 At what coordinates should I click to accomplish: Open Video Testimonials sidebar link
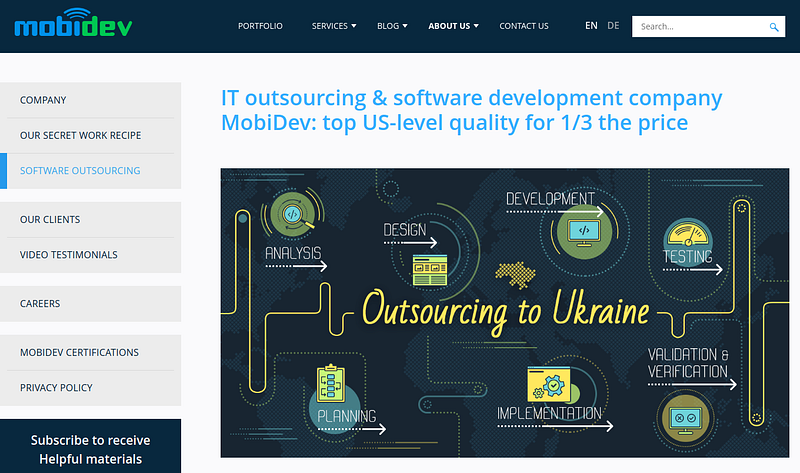91,255
